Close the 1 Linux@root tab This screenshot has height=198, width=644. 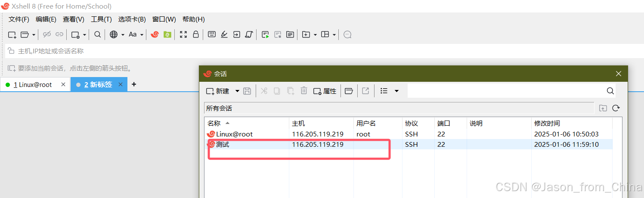tap(63, 84)
